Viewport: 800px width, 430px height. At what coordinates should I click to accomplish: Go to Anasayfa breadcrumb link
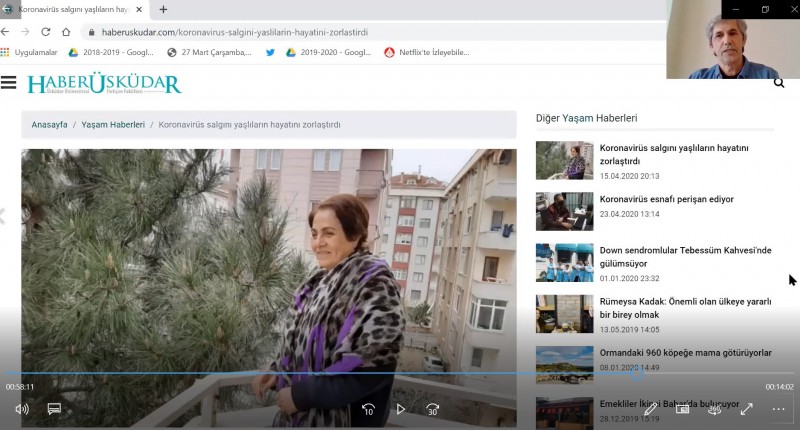[x=50, y=125]
